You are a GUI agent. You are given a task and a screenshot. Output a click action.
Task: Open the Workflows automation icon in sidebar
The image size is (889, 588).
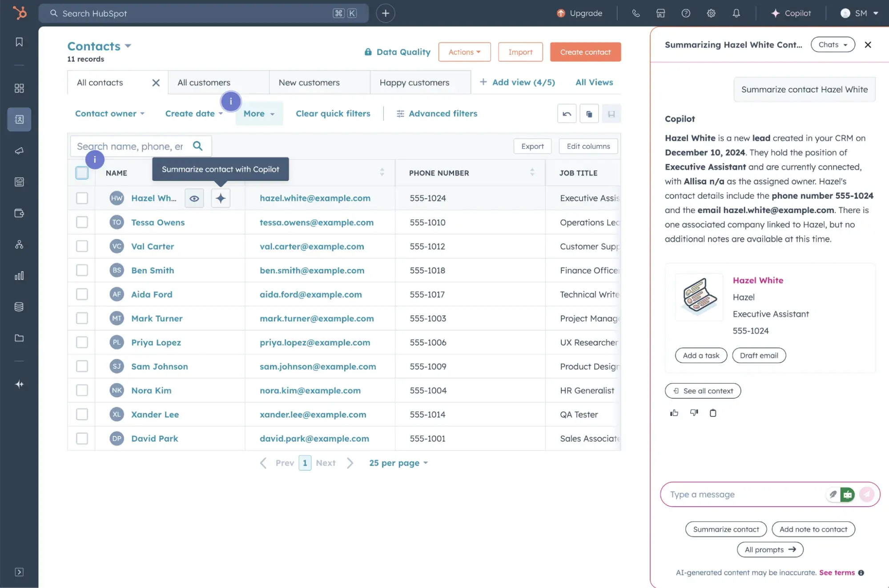pos(19,244)
